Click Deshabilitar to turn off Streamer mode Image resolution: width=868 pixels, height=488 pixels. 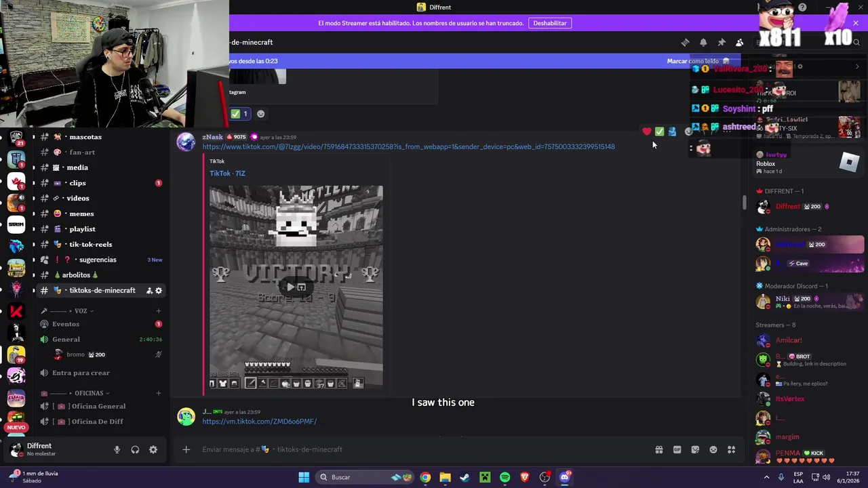pyautogui.click(x=550, y=23)
